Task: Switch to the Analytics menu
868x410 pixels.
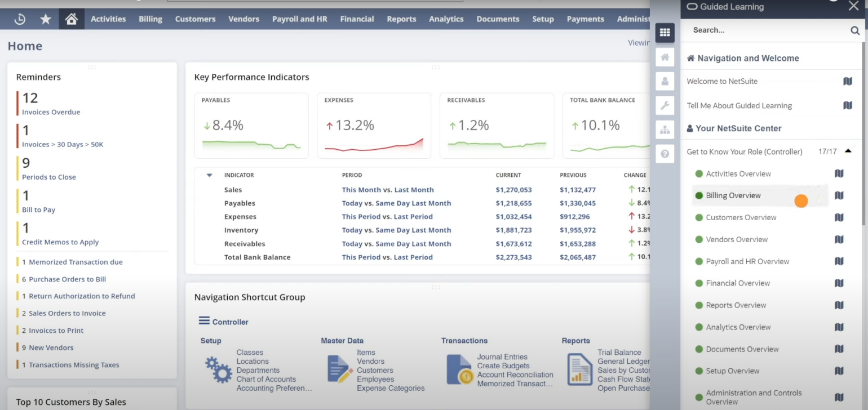Action: tap(446, 19)
